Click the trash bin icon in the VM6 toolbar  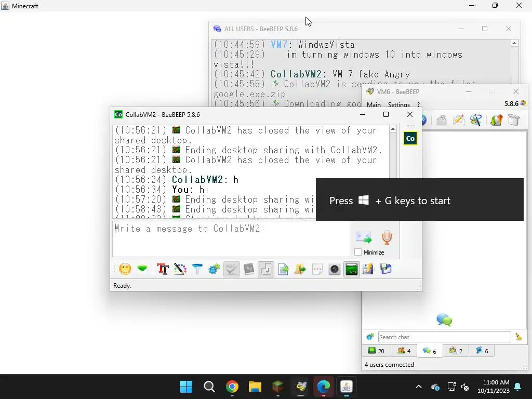(514, 120)
